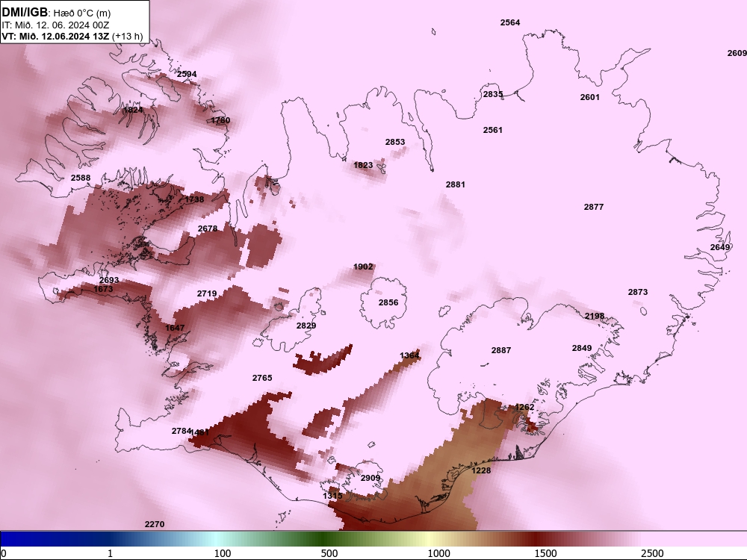Select the 2849 value label
Screen dimensions: 747x560
pos(582,348)
